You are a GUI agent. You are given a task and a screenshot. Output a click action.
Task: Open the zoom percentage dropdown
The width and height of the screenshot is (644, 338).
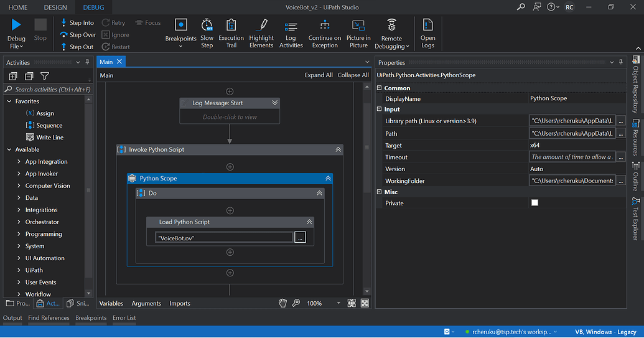click(338, 303)
